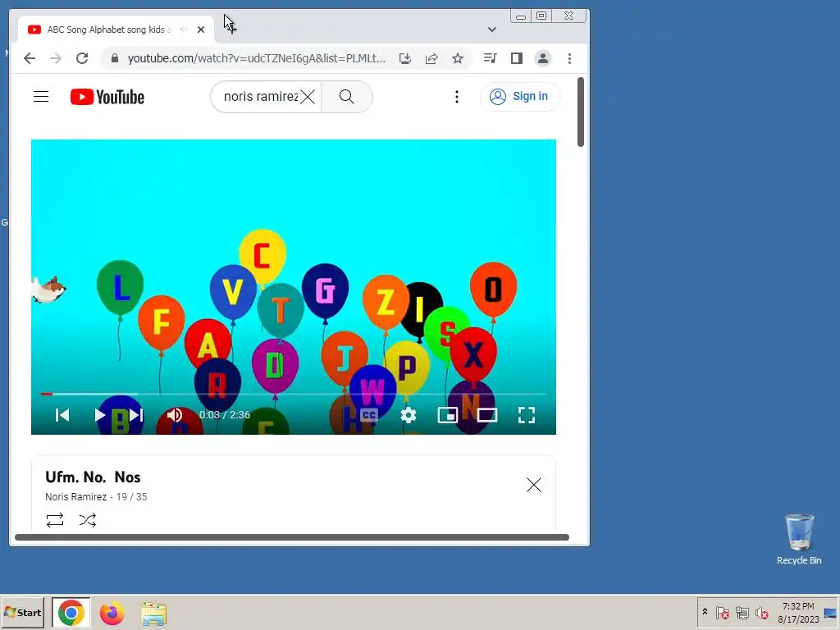Open new tab plus button

click(231, 29)
